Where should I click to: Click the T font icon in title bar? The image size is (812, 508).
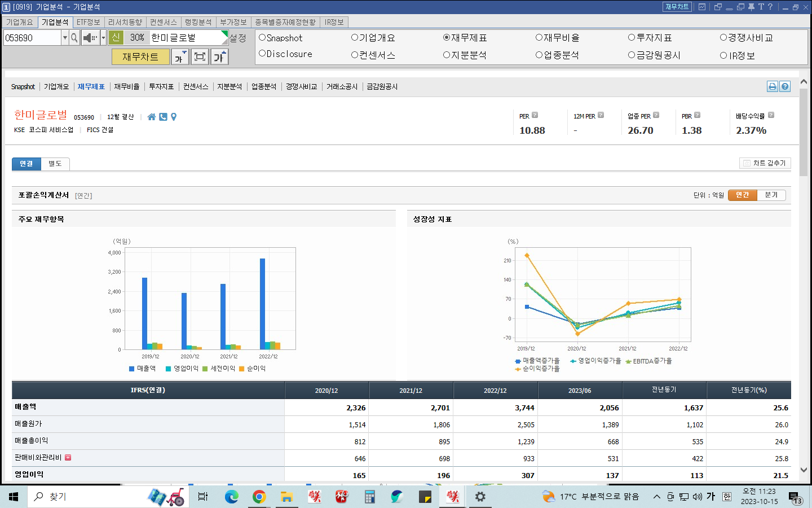pyautogui.click(x=761, y=7)
